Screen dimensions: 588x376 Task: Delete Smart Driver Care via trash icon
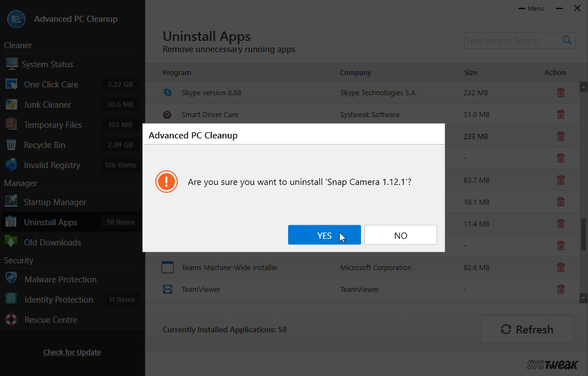(560, 115)
